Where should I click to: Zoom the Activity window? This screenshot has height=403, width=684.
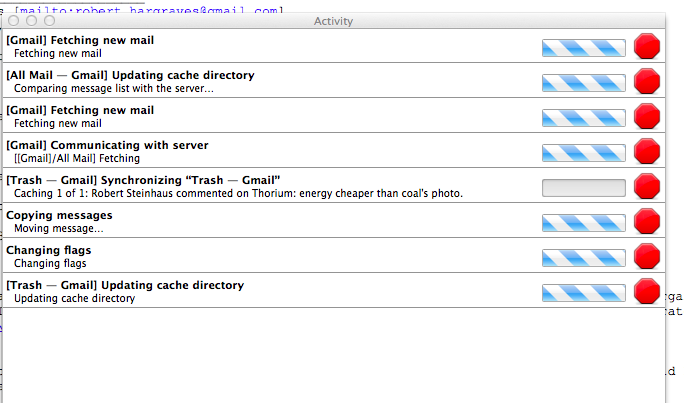click(x=49, y=20)
